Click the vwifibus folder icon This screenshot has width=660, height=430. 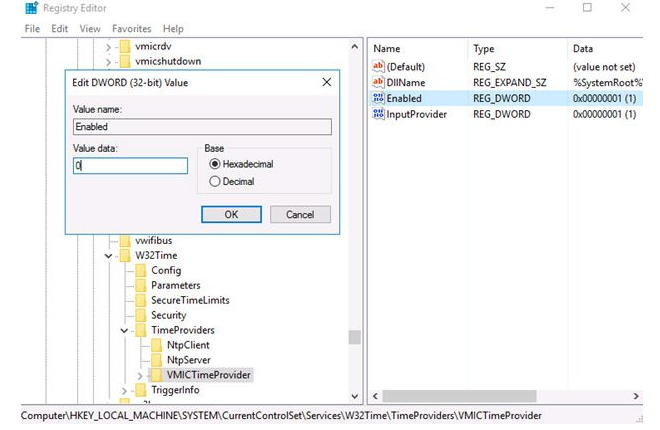pyautogui.click(x=125, y=241)
